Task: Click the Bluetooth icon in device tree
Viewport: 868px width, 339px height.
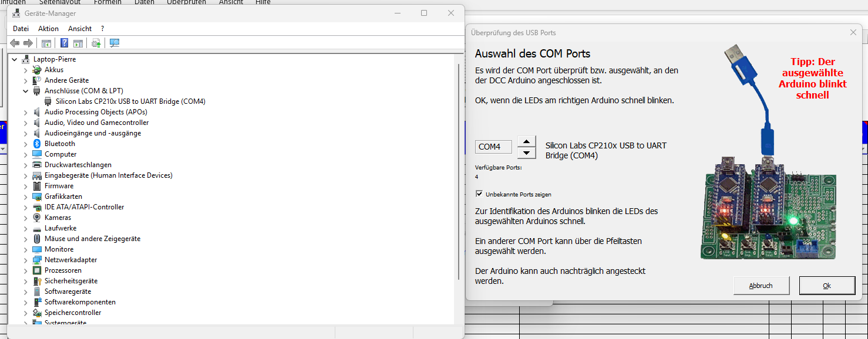Action: coord(37,144)
